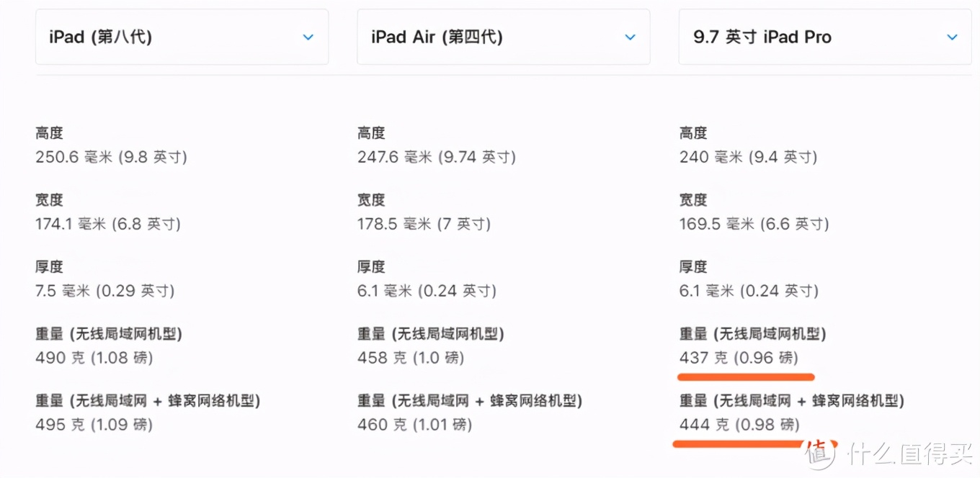Screen dimensions: 980x478
Task: Click the 178.5 毫米 width value
Action: (423, 223)
